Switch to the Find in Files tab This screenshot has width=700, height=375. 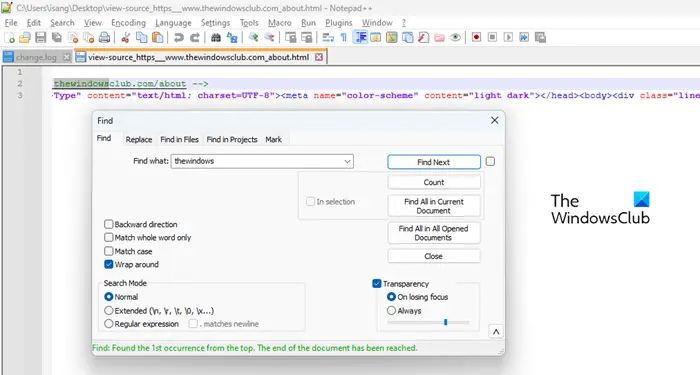coord(179,139)
